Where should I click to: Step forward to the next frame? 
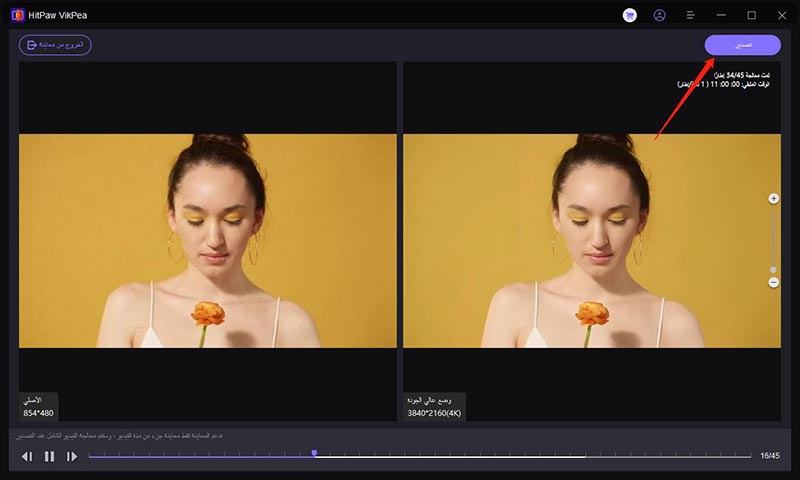point(72,456)
